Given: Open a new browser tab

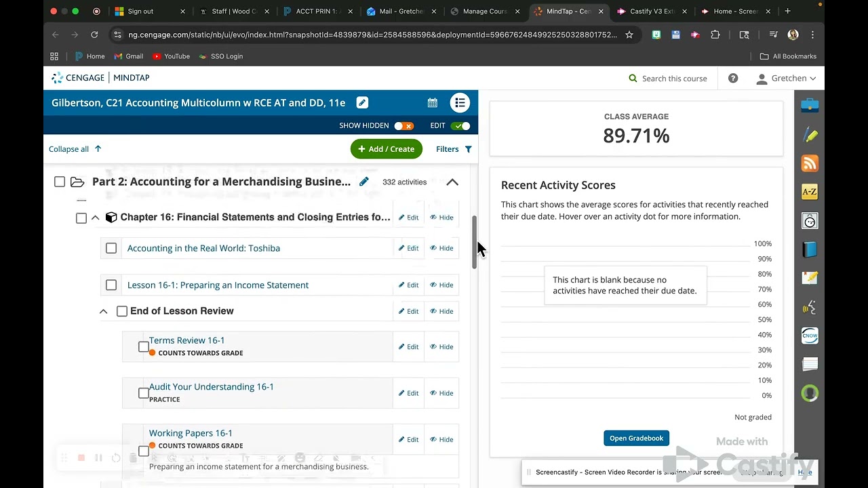Looking at the screenshot, I should click(787, 12).
